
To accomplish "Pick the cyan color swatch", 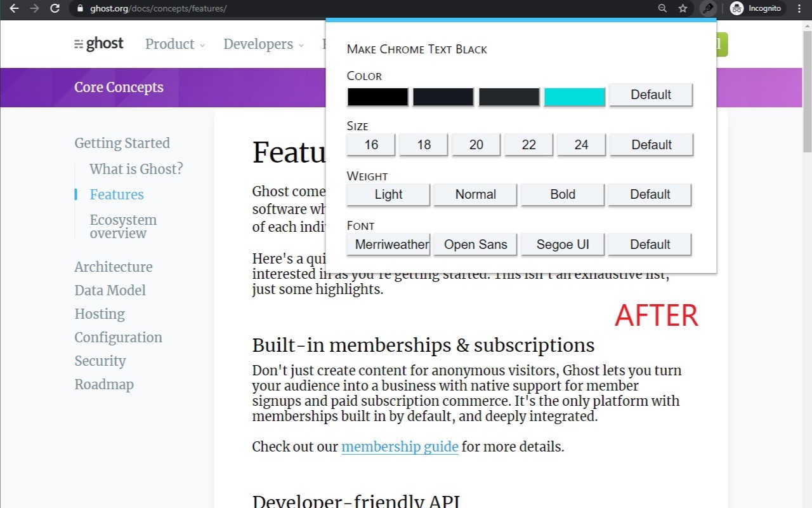I will (x=575, y=97).
